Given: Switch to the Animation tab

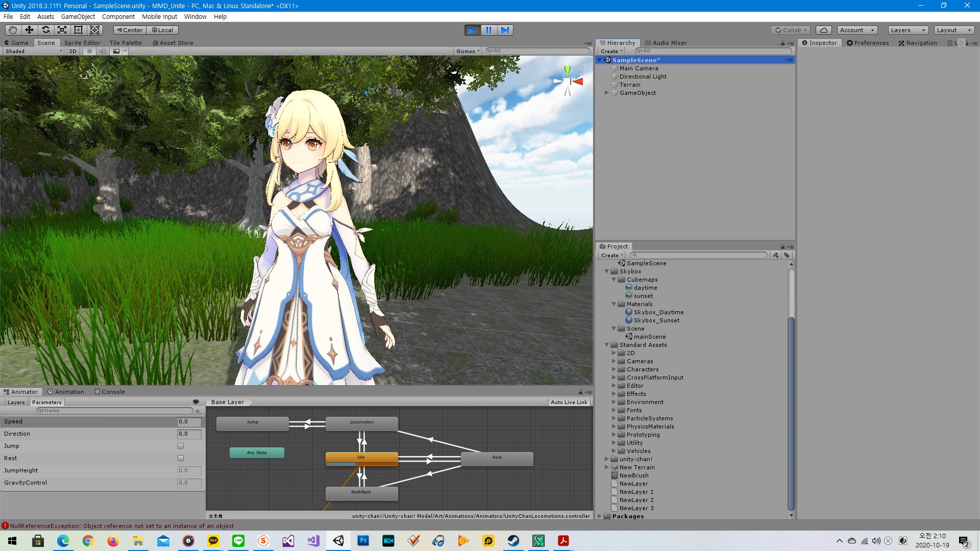Looking at the screenshot, I should [x=66, y=392].
